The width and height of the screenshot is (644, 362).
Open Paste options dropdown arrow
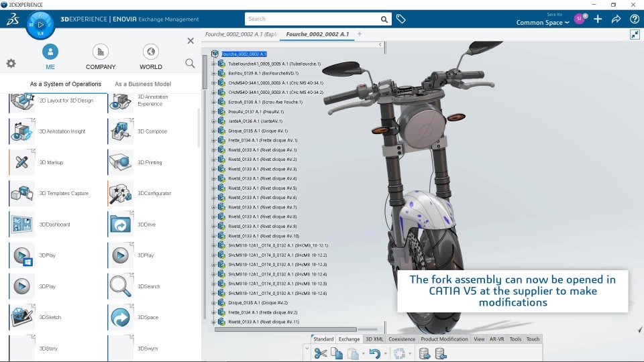[363, 354]
